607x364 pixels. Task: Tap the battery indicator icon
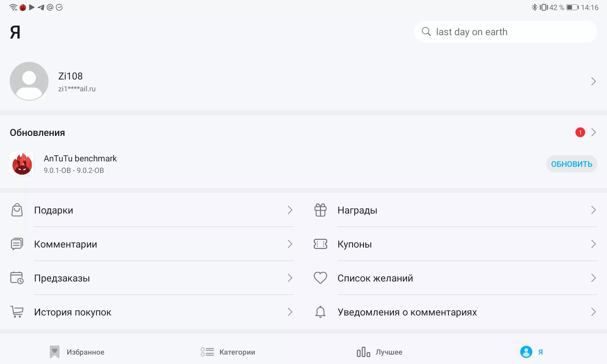point(573,7)
